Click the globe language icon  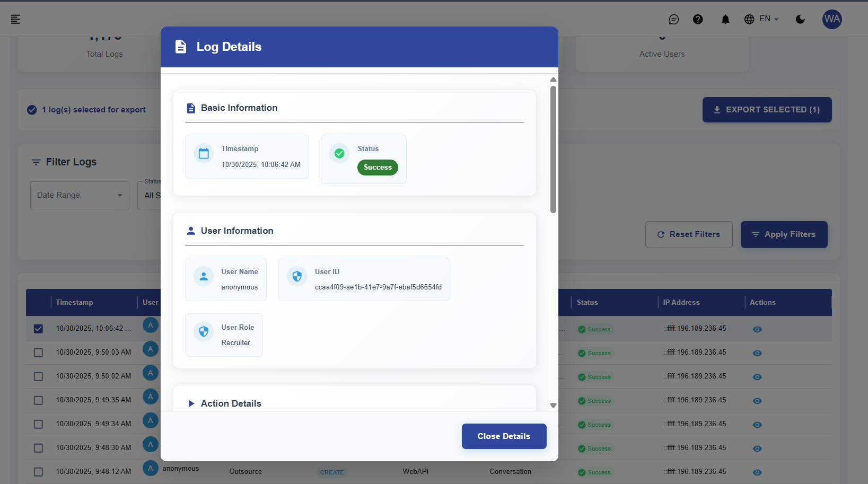pos(749,19)
